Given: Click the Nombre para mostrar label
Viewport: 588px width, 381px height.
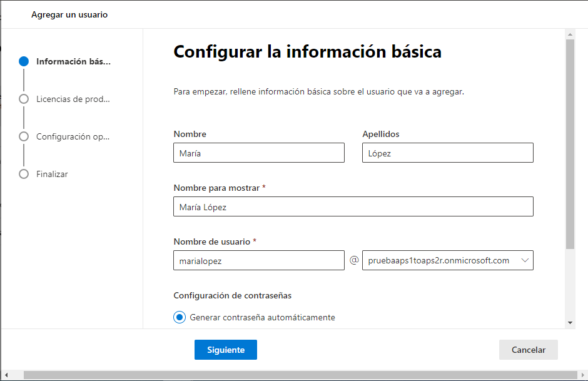Looking at the screenshot, I should pos(217,188).
